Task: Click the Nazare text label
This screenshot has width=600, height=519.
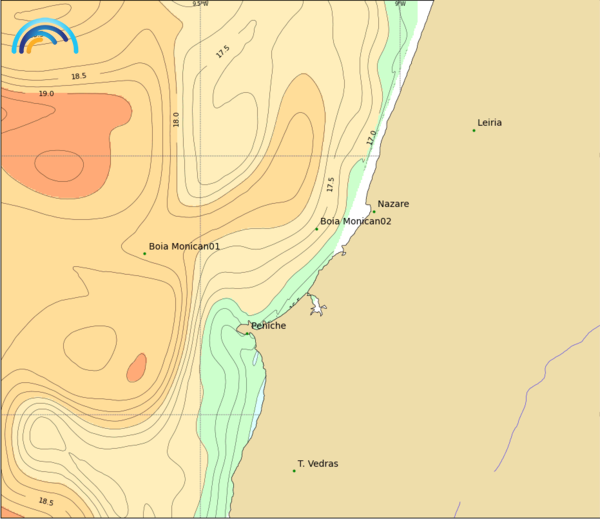Action: (x=393, y=204)
